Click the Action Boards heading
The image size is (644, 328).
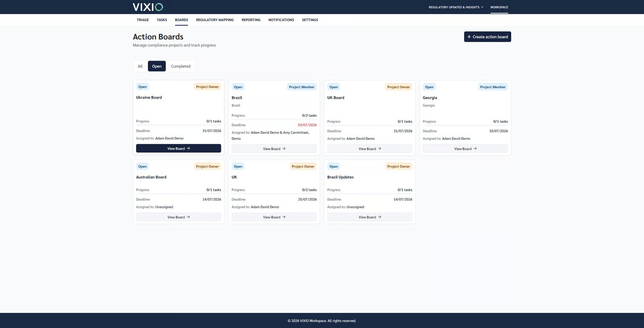pos(158,37)
